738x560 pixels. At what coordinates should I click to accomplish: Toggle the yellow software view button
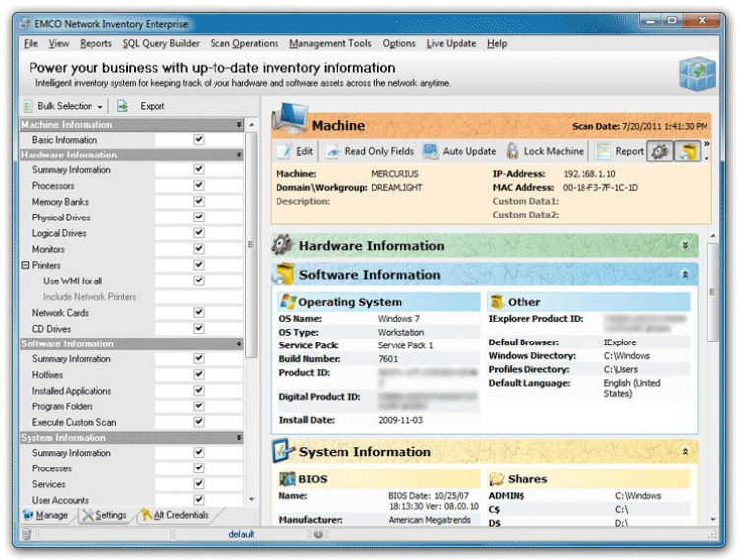click(687, 151)
